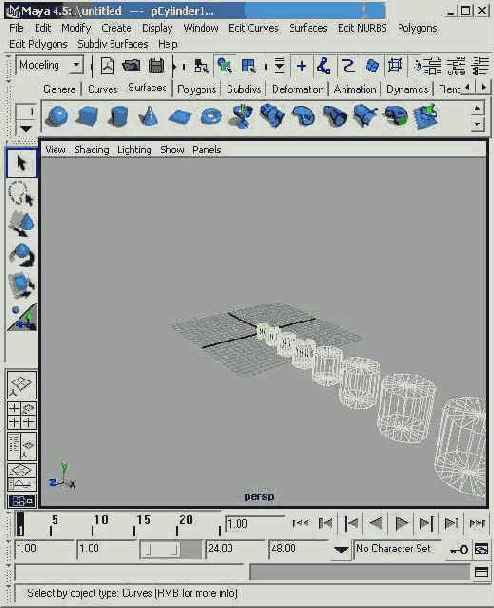Play forward in the timeline

click(x=401, y=523)
